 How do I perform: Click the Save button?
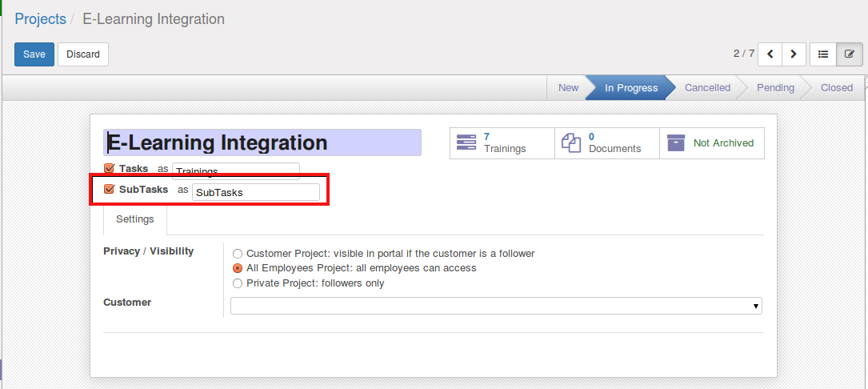tap(34, 54)
